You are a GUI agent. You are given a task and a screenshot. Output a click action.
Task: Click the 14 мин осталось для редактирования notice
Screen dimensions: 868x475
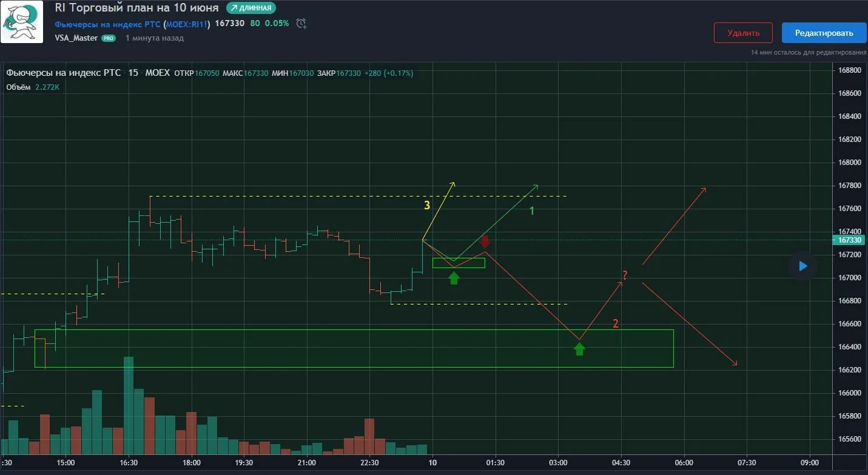tap(809, 53)
